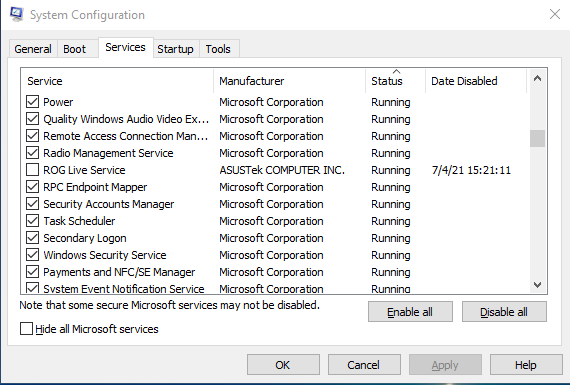The width and height of the screenshot is (570, 385).
Task: Uncheck Radio Management Service checkbox
Action: pyautogui.click(x=32, y=153)
